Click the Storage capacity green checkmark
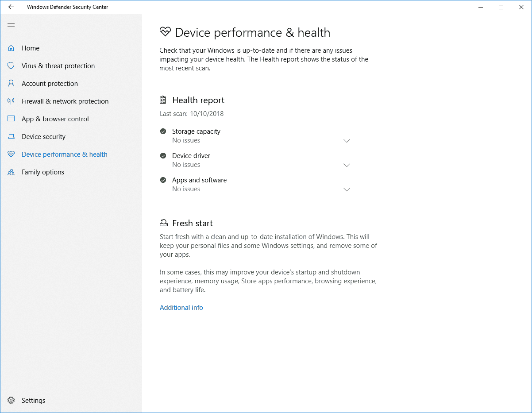 click(163, 131)
